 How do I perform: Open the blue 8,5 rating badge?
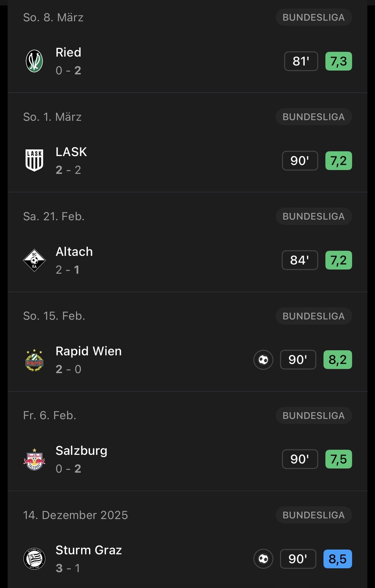(337, 559)
